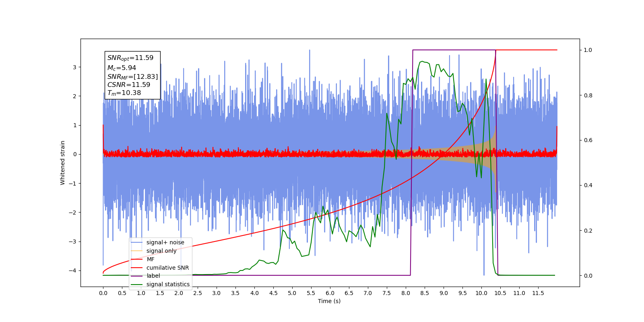The image size is (644, 322).
Task: Click the Tm=10.38 annotation line
Action: point(124,93)
